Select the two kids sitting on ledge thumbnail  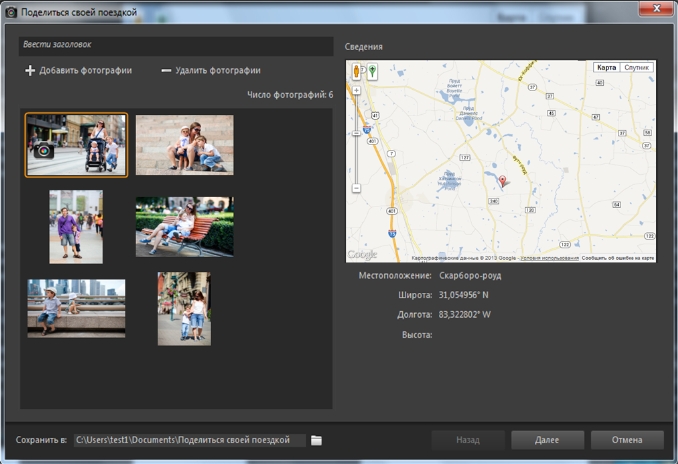[x=76, y=308]
